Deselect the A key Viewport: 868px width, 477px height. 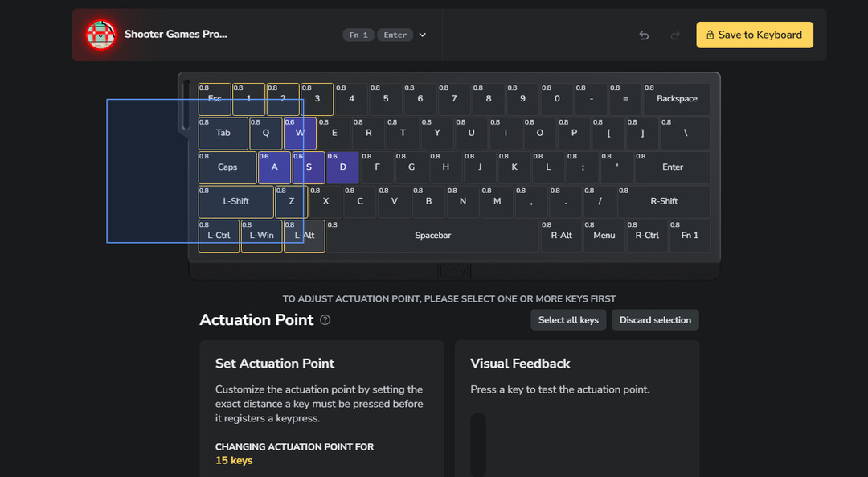pos(274,167)
